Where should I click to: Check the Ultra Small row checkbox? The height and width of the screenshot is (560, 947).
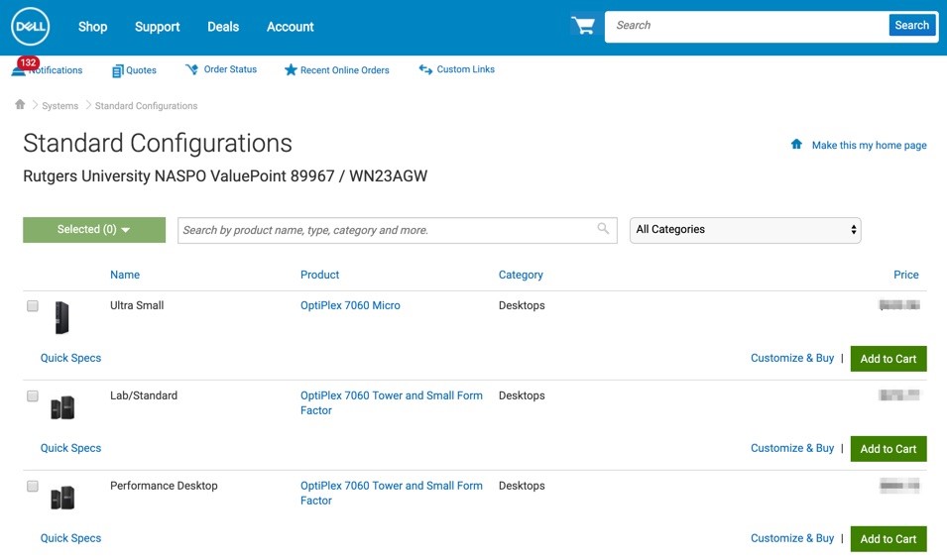33,306
